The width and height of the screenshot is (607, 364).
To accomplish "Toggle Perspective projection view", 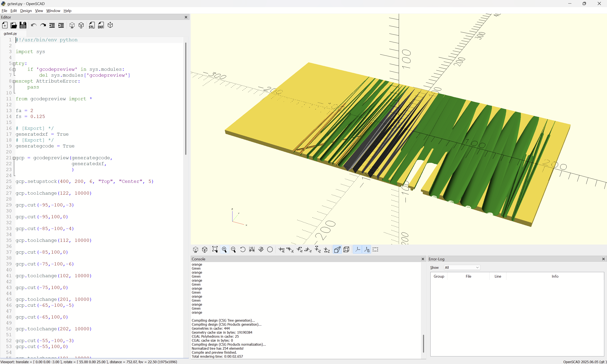I will [x=337, y=249].
